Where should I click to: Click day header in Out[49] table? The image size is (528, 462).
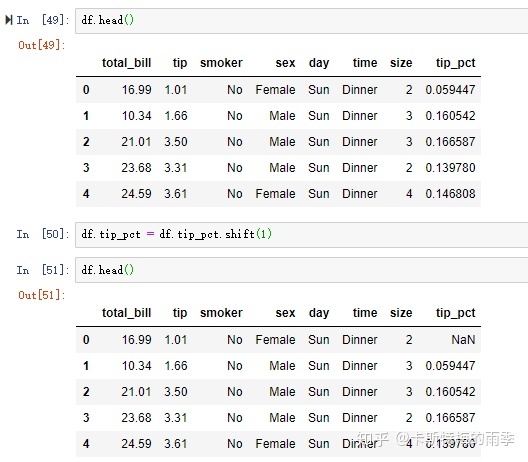[x=319, y=63]
